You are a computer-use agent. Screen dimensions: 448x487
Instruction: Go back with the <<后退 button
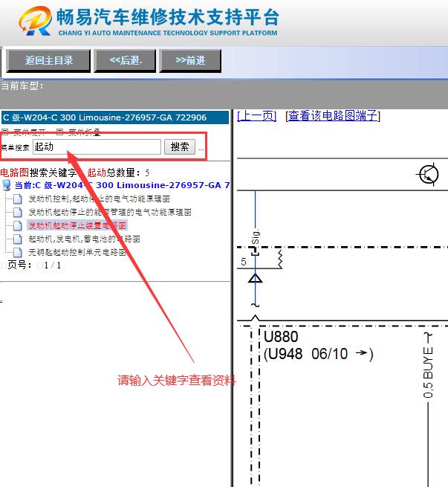point(125,60)
